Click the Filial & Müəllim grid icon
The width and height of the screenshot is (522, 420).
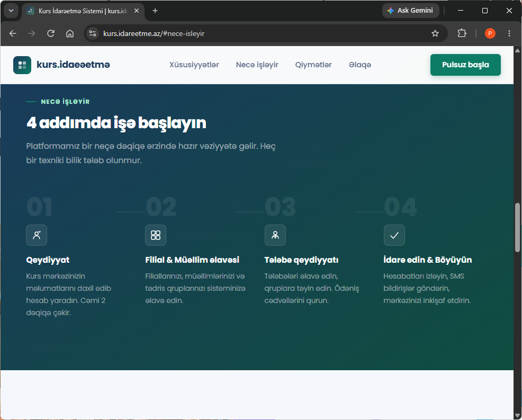(156, 235)
